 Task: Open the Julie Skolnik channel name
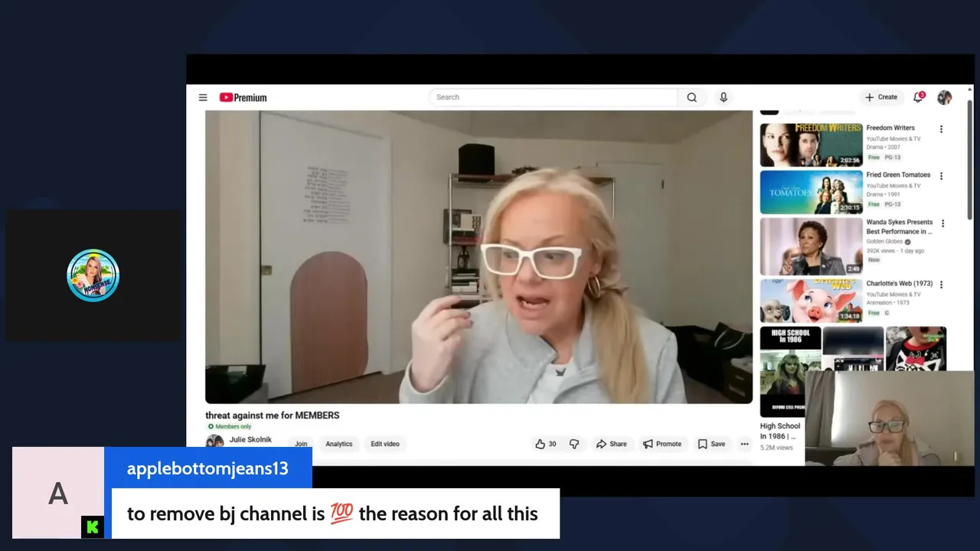pyautogui.click(x=250, y=440)
